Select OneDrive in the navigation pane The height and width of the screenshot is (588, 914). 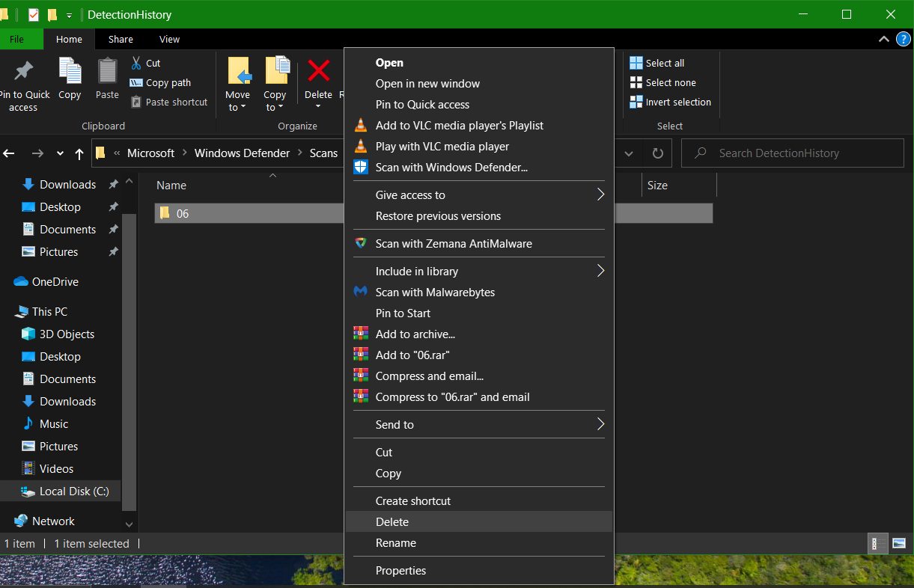[55, 282]
